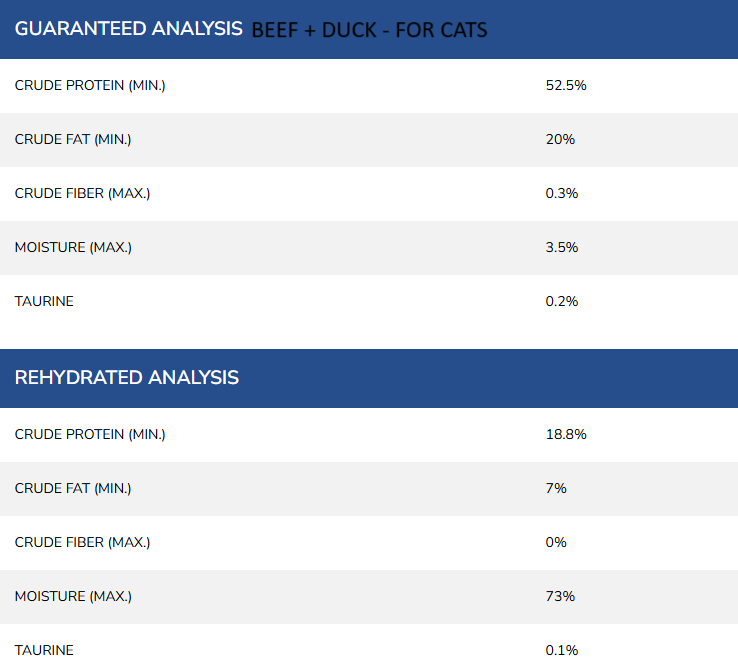Select Crude Fiber label in Rehydrated Analysis
738x663 pixels.
[x=82, y=543]
